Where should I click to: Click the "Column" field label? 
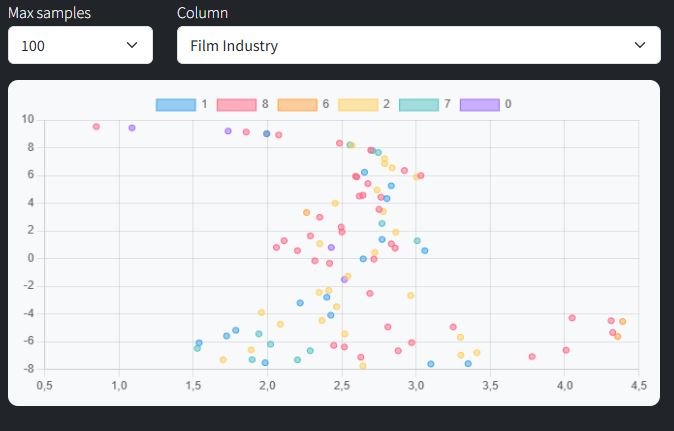click(202, 13)
